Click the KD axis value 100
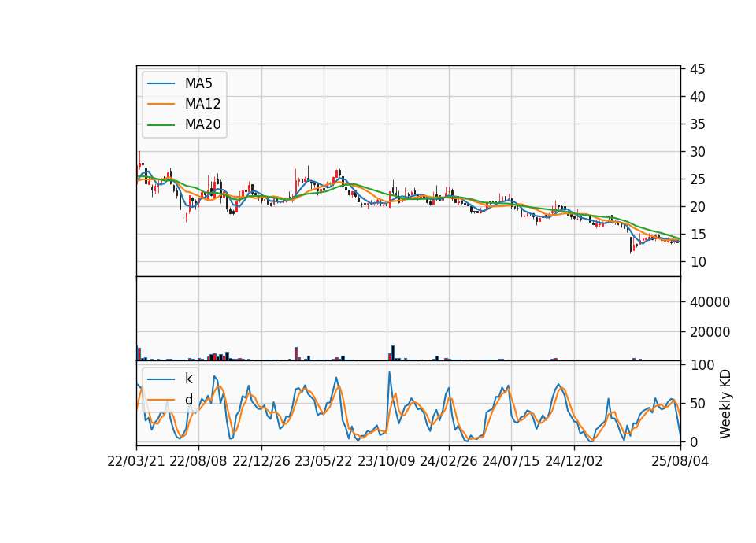This screenshot has width=756, height=543. (x=702, y=365)
